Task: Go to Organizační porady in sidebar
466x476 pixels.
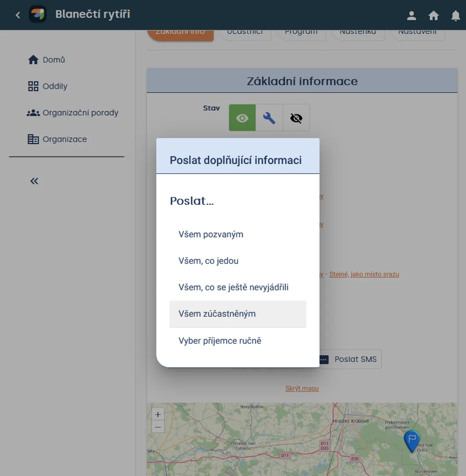Action: click(80, 113)
